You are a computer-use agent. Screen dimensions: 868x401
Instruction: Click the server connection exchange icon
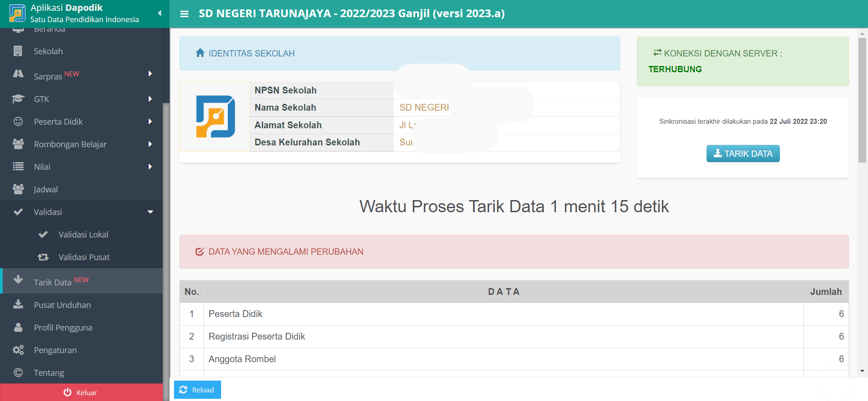657,53
